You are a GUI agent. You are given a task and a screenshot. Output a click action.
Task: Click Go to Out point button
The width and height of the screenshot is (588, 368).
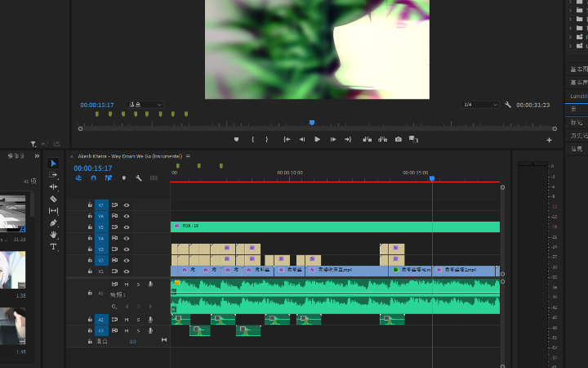point(348,139)
